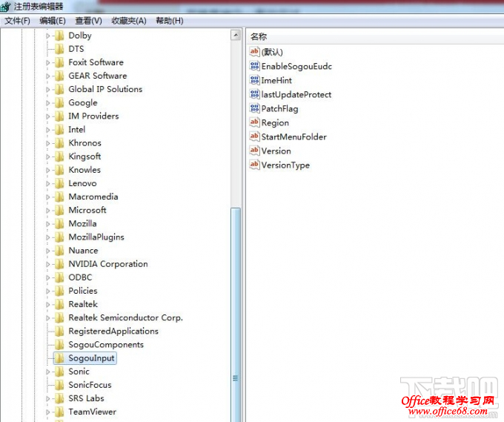Viewport: 504px width, 422px height.
Task: Click the DTS folder icon
Action: (x=59, y=49)
